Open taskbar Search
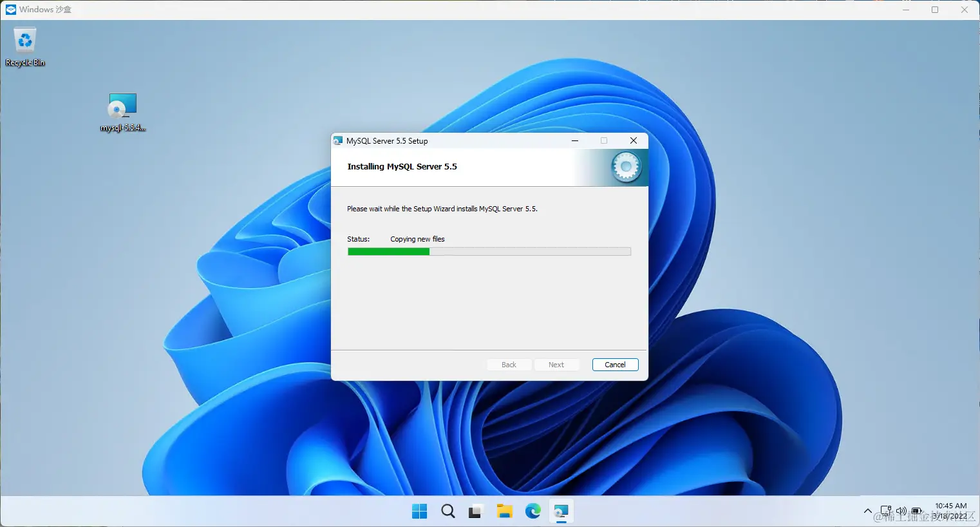This screenshot has width=980, height=527. click(x=448, y=512)
